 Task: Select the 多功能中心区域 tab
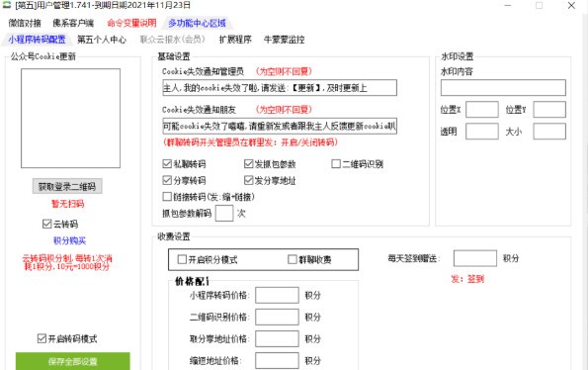(198, 23)
